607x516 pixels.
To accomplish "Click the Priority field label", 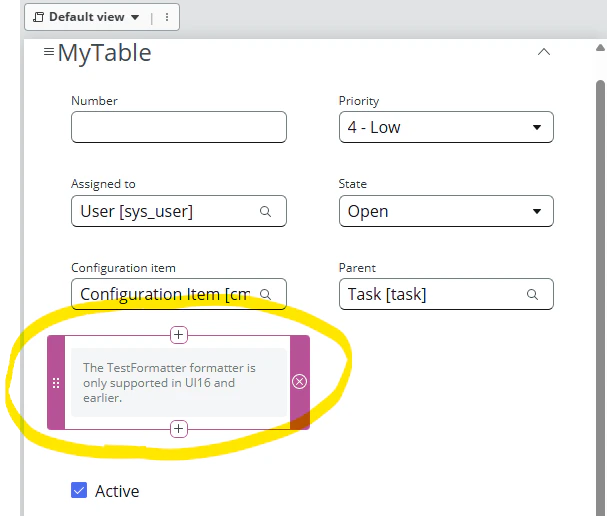I will pos(359,101).
